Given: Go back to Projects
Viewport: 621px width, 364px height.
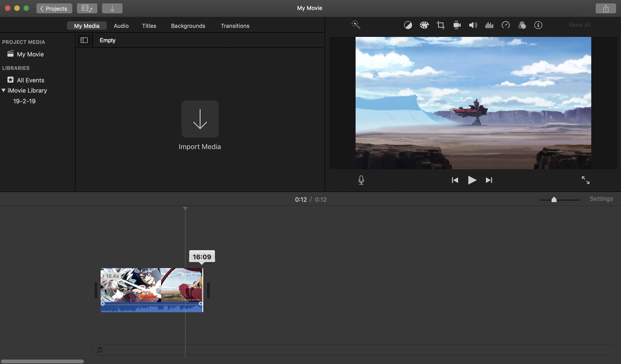Looking at the screenshot, I should [54, 8].
